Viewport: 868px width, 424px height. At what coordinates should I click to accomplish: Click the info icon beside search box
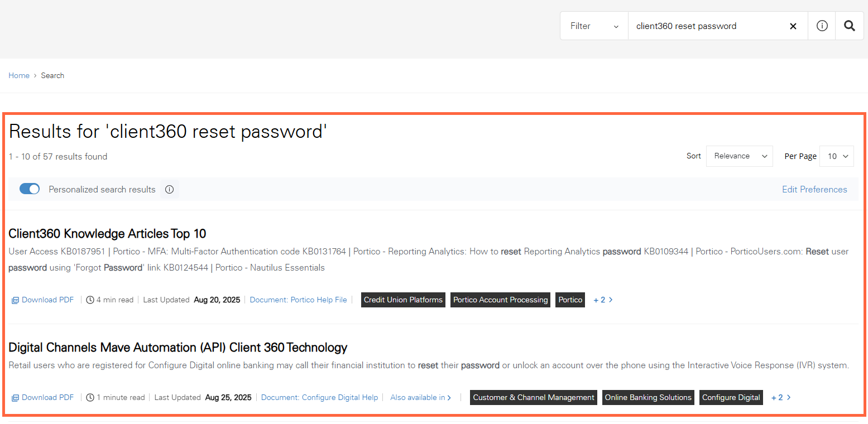pos(822,26)
